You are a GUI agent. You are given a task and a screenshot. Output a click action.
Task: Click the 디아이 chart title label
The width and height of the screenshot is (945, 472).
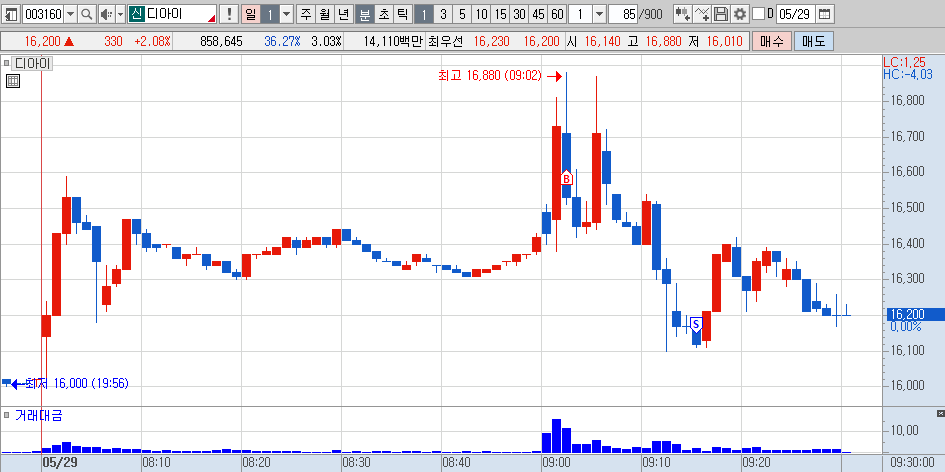tap(33, 62)
